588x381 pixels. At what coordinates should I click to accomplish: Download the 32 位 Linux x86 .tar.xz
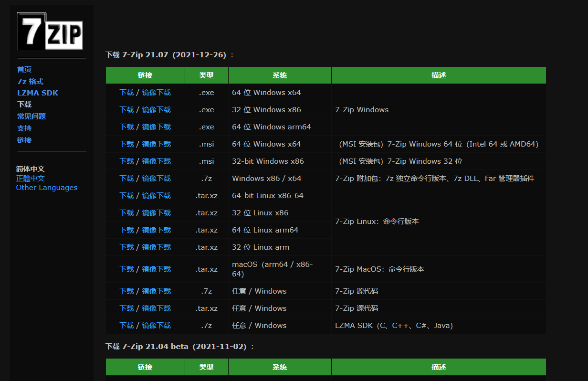pyautogui.click(x=127, y=213)
